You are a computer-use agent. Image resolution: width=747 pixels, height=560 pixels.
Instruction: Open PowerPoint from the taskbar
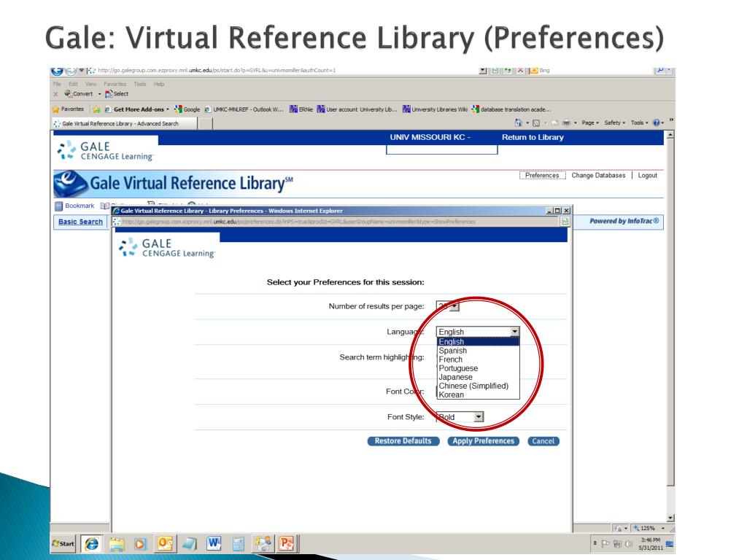click(286, 543)
